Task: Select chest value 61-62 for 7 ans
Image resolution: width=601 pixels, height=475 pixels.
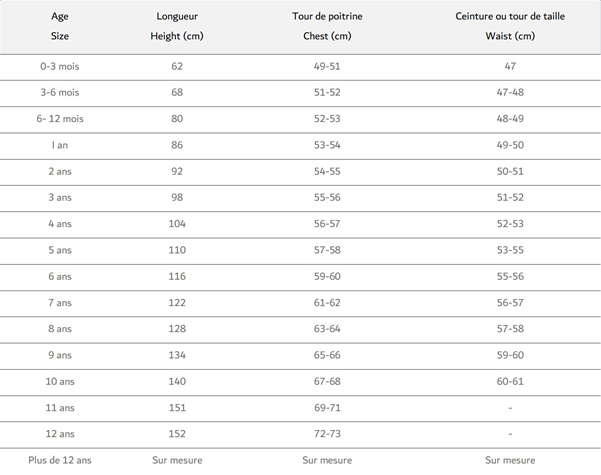Action: (x=328, y=303)
